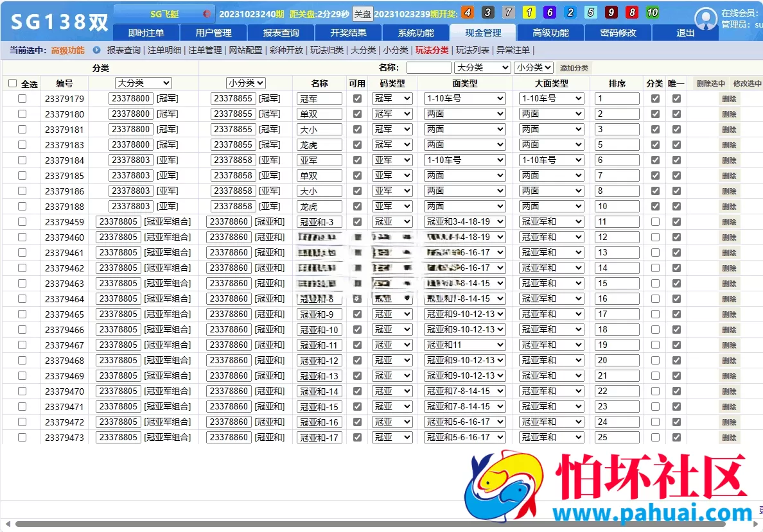Open the 即时注单 tab
The width and height of the screenshot is (763, 532).
click(x=146, y=33)
